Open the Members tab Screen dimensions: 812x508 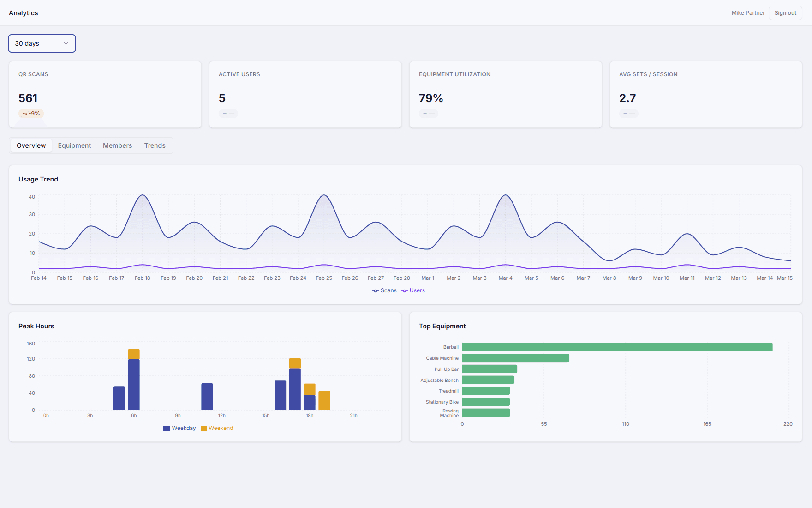117,145
